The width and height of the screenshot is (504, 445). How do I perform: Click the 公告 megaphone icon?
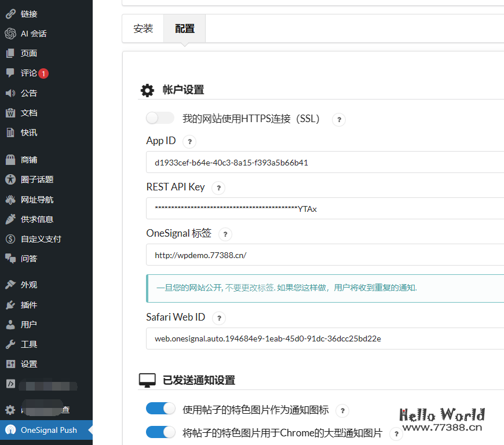pyautogui.click(x=10, y=93)
